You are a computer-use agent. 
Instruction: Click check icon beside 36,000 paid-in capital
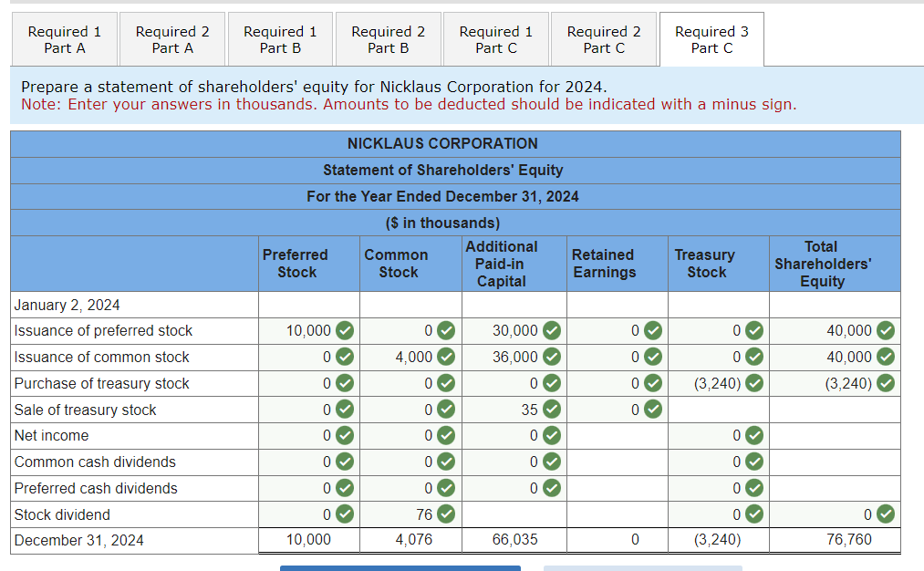552,357
